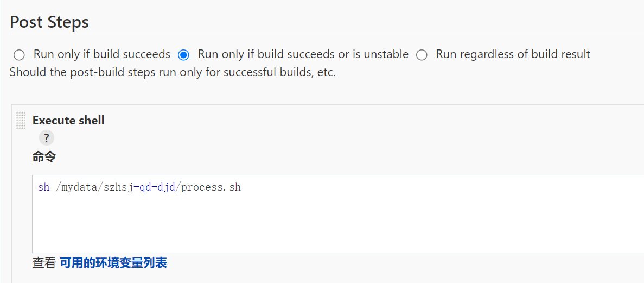Grab the Execute shell drag handle
644x283 pixels.
tap(21, 121)
